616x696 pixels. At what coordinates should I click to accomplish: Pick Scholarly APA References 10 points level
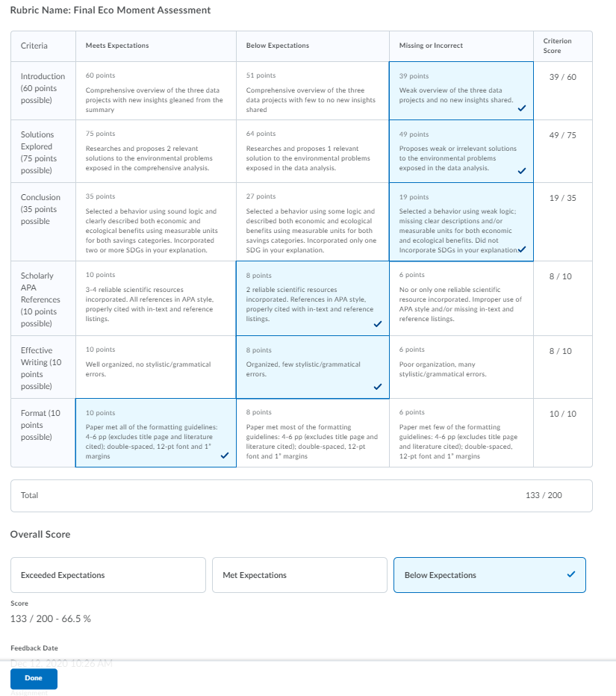point(156,298)
